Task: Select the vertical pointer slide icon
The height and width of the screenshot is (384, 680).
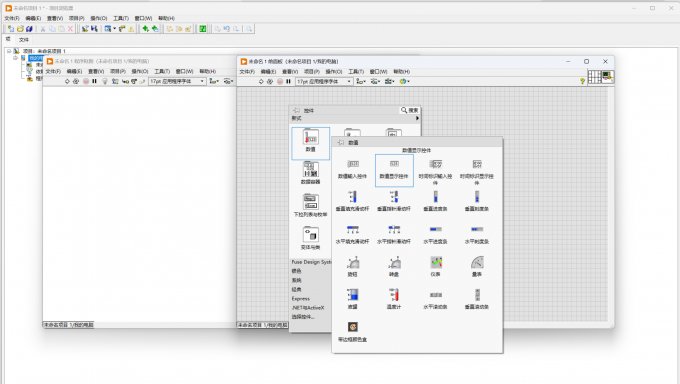Action: (x=394, y=197)
